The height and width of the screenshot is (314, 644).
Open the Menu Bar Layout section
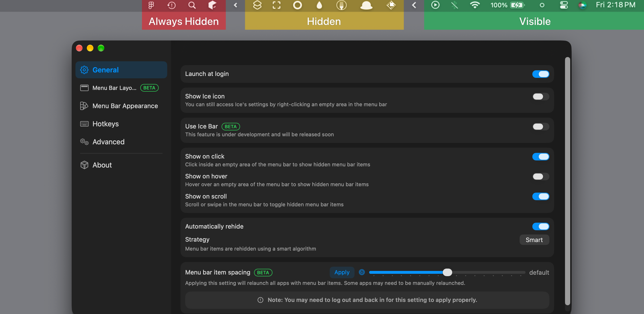121,88
